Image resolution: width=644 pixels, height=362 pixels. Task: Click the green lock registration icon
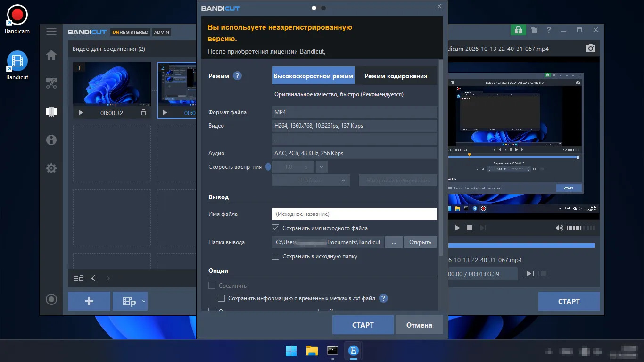click(518, 30)
